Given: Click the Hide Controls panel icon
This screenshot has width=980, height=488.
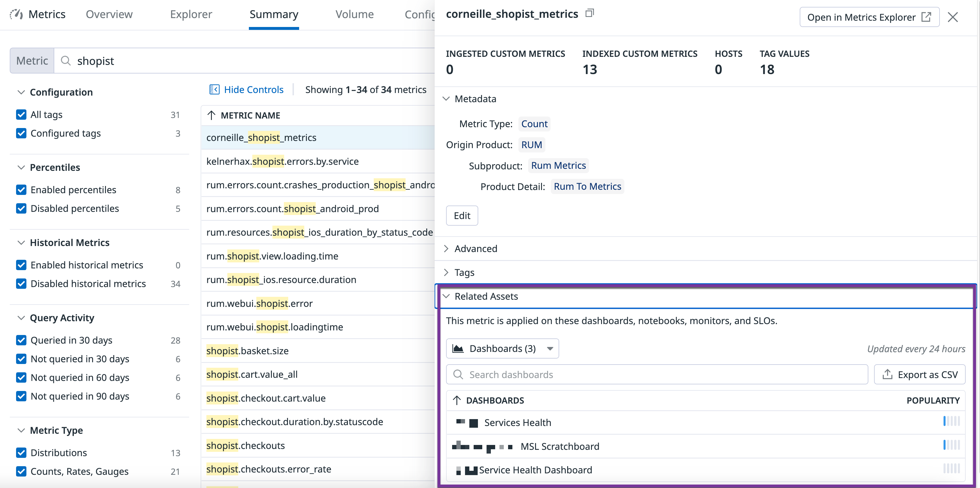Looking at the screenshot, I should [x=214, y=90].
